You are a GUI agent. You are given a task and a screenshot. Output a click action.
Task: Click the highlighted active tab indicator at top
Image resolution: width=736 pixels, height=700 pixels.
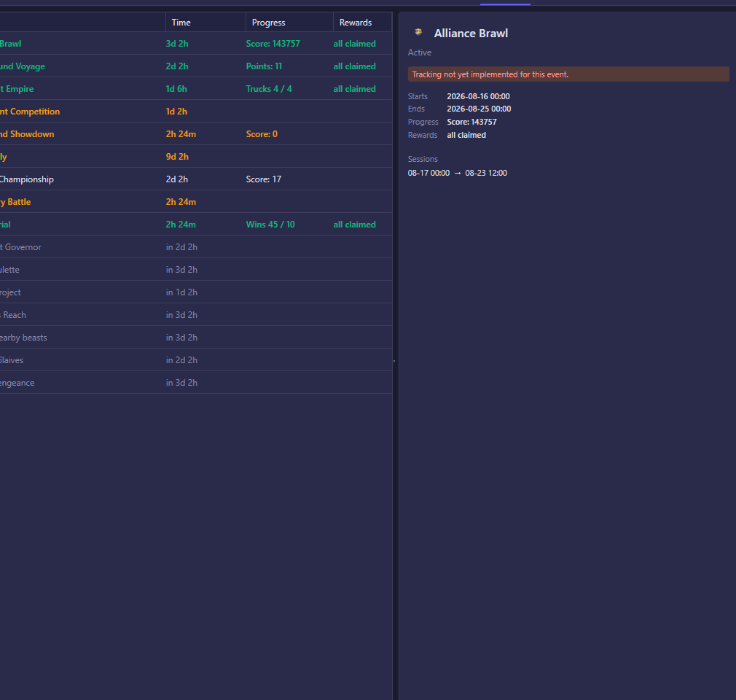click(505, 4)
